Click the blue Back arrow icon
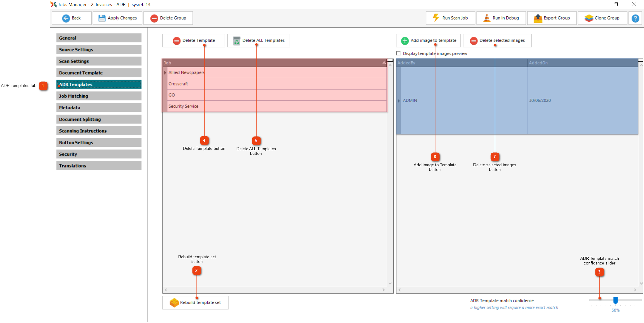This screenshot has height=323, width=644. 66,18
